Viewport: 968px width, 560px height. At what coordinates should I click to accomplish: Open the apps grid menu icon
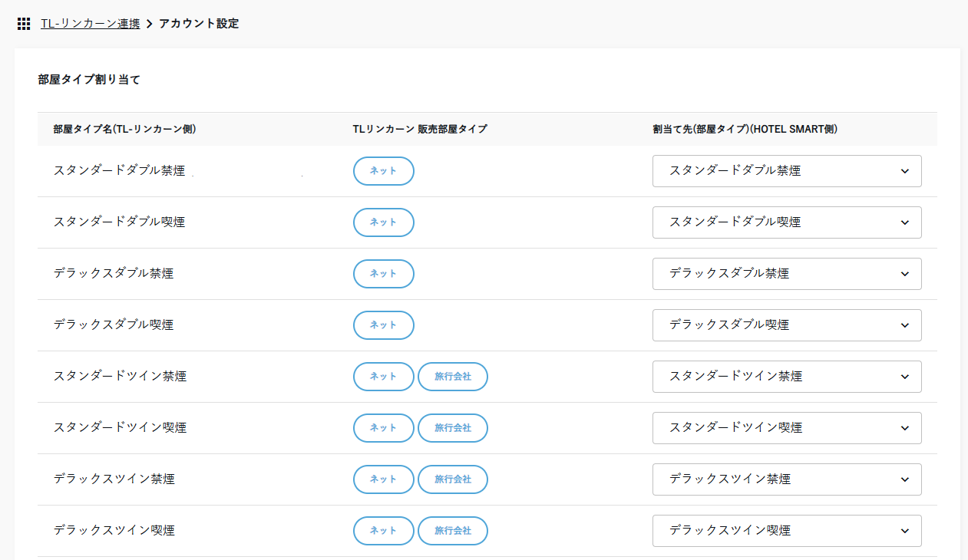(x=24, y=24)
